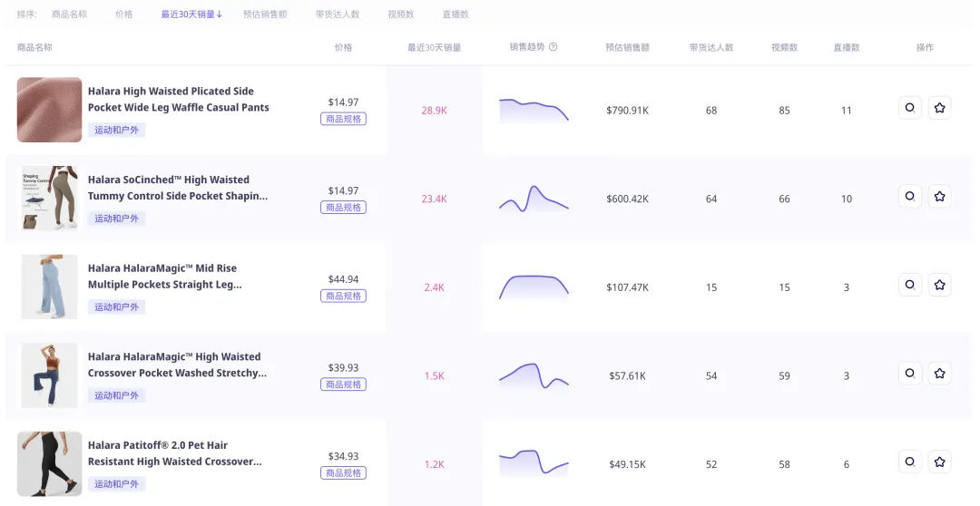This screenshot has height=506, width=980.
Task: Select price $34.93
Action: (x=343, y=457)
